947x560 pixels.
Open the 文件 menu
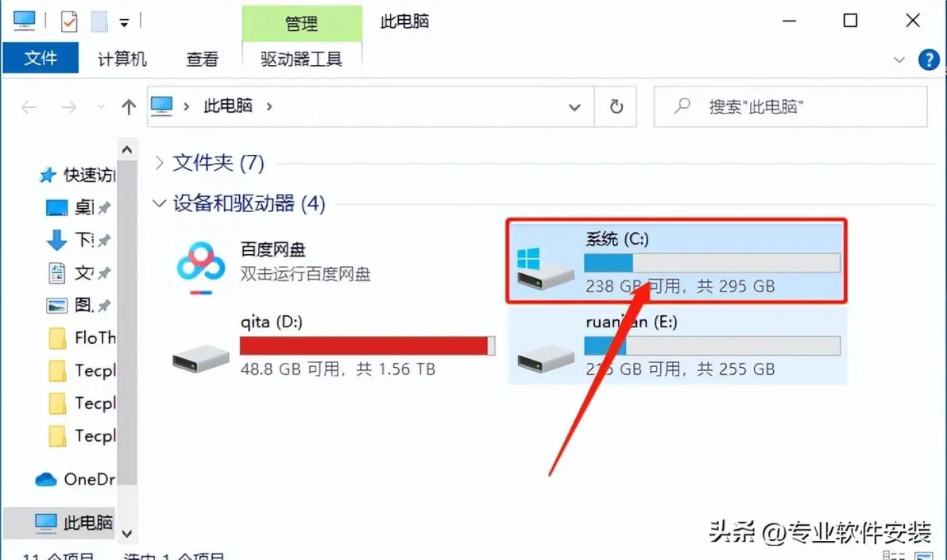pyautogui.click(x=41, y=58)
